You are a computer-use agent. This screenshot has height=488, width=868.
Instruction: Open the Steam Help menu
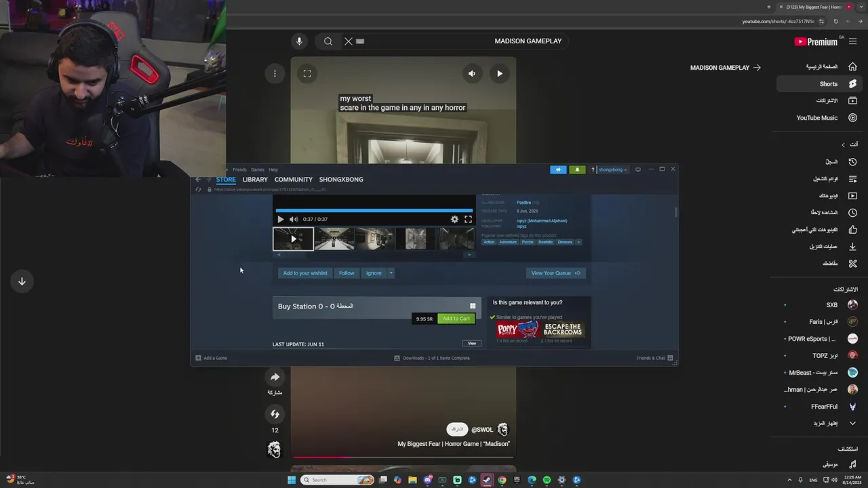click(273, 169)
